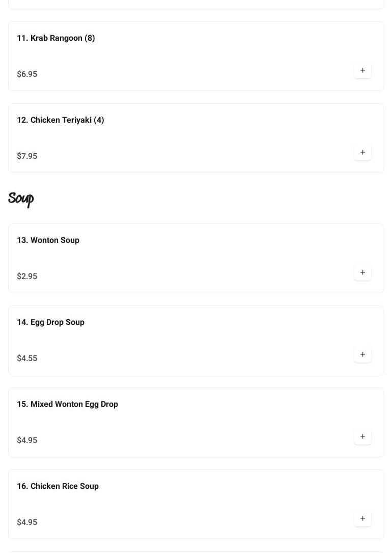Viewport: 392px width, 553px height.
Task: Add Mixed Wonton Egg Drop plus icon
Action: click(362, 437)
